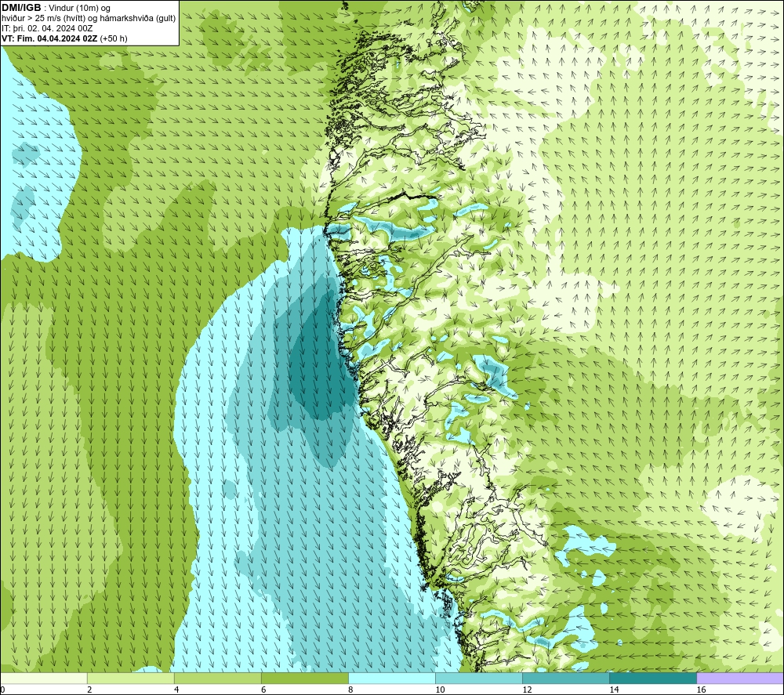Click the "16" scale label
Screen dimensions: 784x695
pyautogui.click(x=701, y=690)
